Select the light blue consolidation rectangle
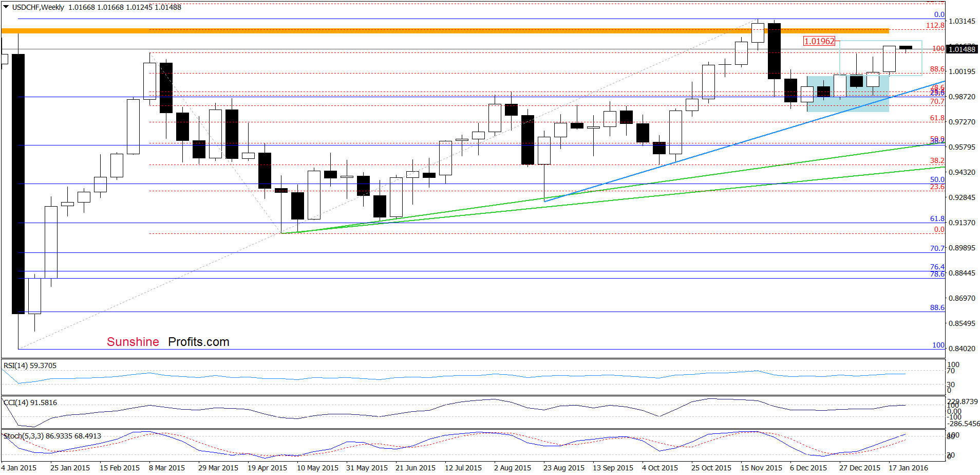Screen dimensions: 980x475 coord(847,94)
